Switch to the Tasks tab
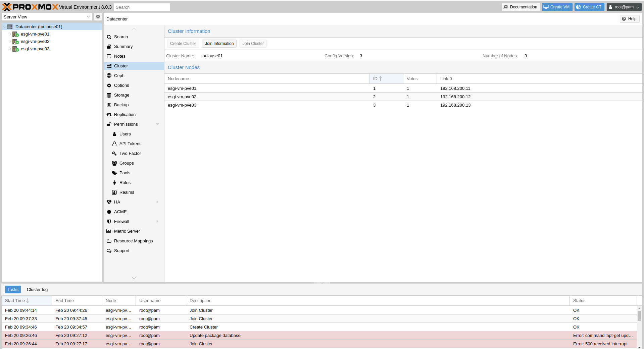 [13, 290]
